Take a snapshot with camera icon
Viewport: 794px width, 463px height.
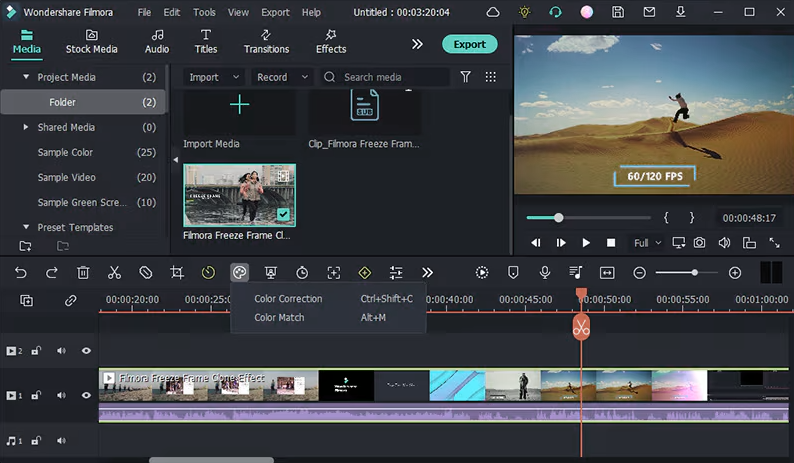point(699,243)
